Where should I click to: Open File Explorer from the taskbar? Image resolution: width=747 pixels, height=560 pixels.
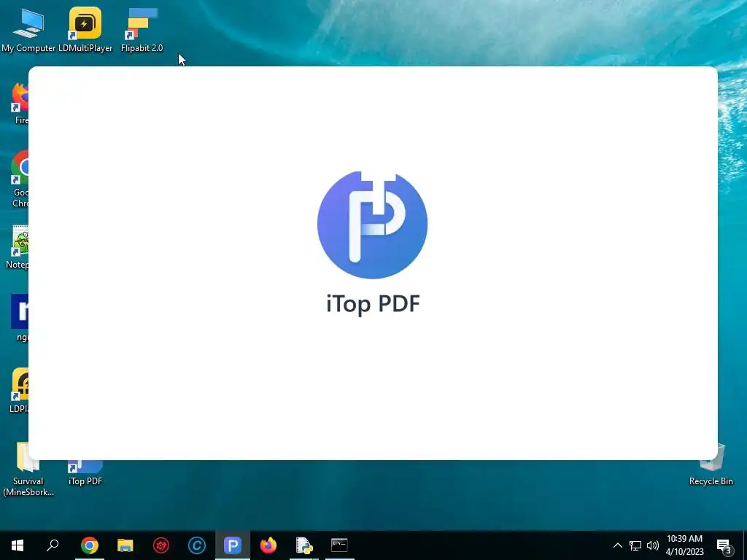[125, 545]
